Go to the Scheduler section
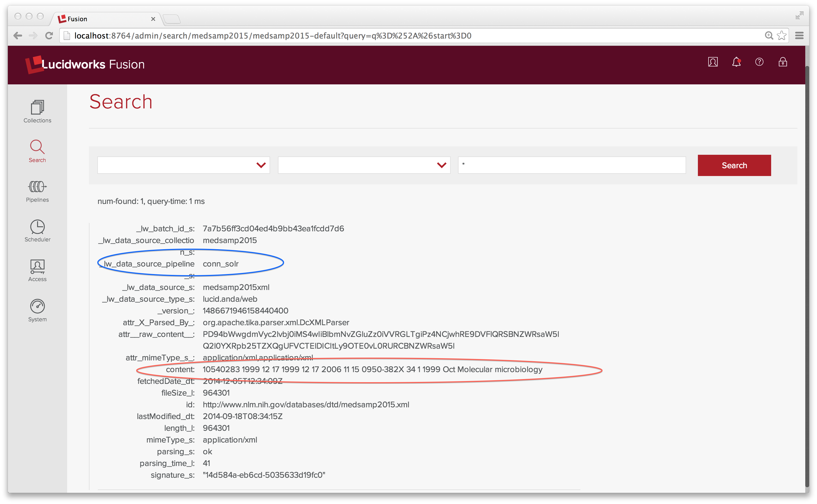817x504 pixels. [37, 231]
